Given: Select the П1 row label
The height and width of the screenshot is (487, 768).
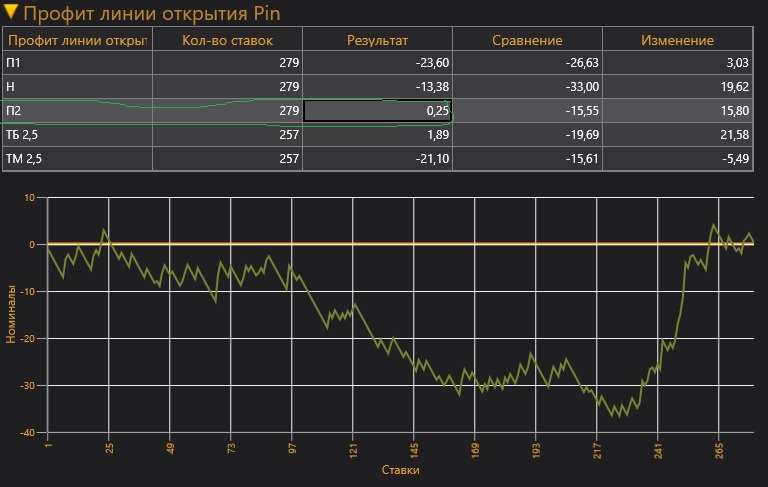Looking at the screenshot, I should (x=14, y=63).
